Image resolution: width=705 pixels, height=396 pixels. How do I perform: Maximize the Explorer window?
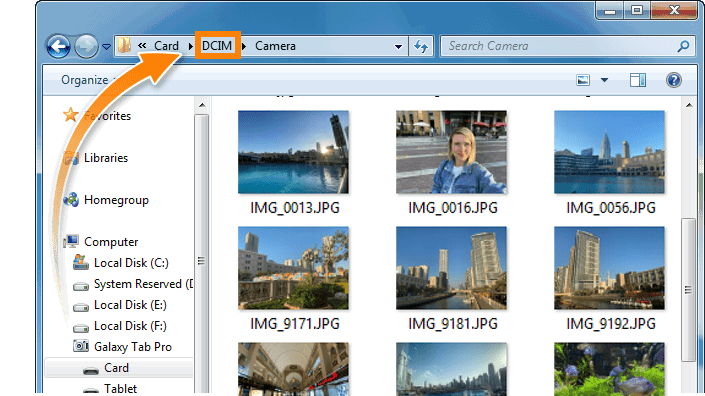coord(637,10)
